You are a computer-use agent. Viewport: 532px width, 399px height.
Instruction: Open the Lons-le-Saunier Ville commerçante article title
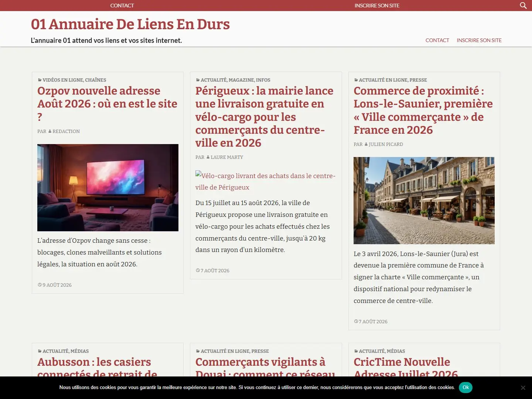click(423, 110)
